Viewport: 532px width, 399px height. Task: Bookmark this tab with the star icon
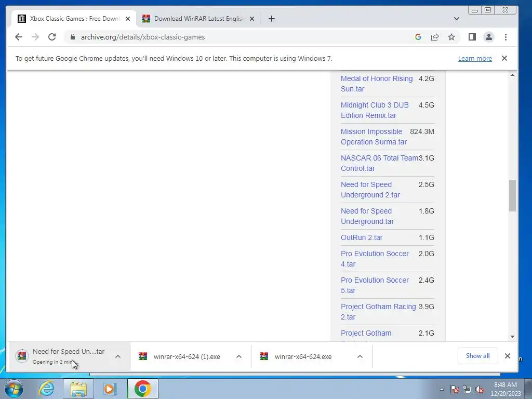click(451, 37)
